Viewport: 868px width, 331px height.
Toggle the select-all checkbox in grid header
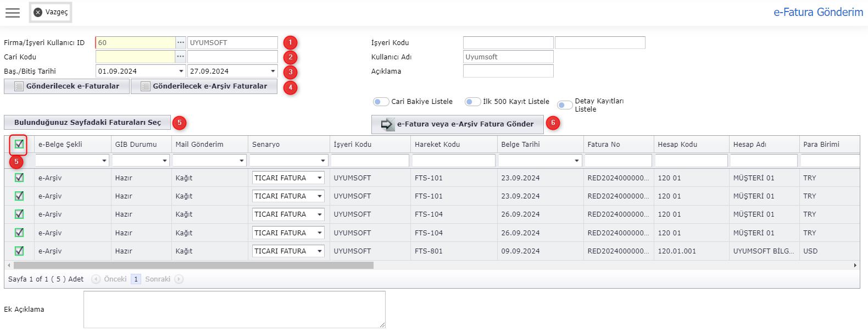[x=19, y=144]
